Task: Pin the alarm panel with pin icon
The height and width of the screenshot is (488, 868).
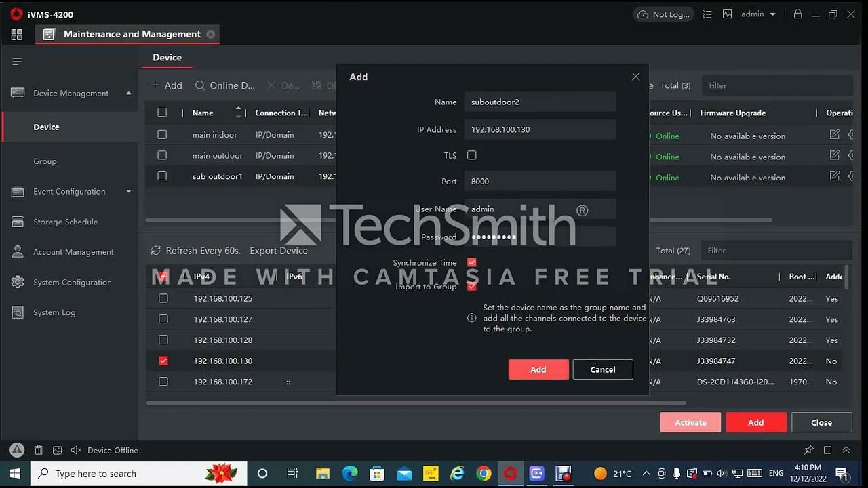Action: (808, 450)
